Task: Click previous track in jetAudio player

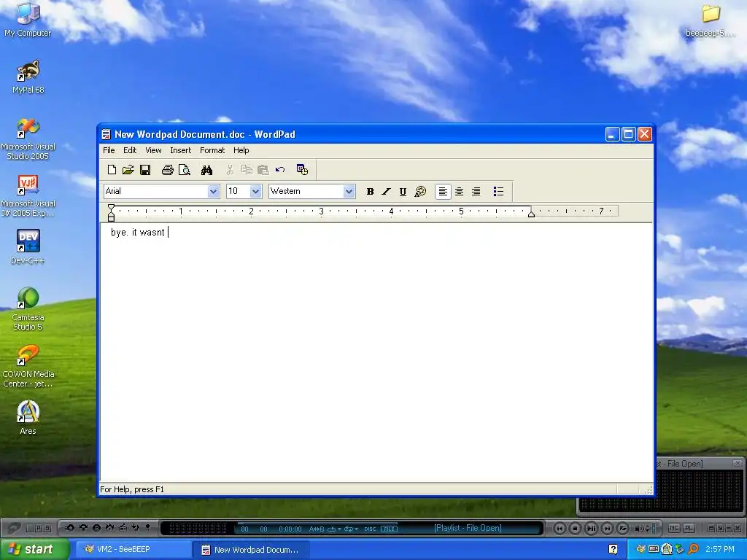Action: [x=560, y=528]
